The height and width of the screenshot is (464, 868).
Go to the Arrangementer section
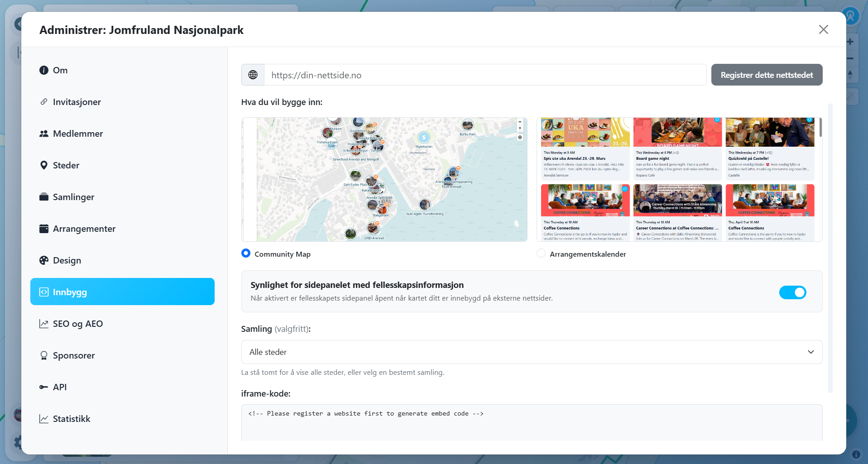122,229
